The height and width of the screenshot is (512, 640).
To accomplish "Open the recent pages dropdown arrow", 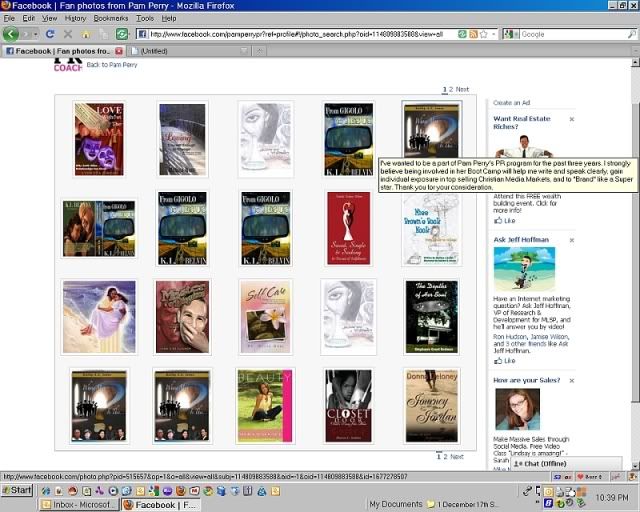I will [x=36, y=34].
